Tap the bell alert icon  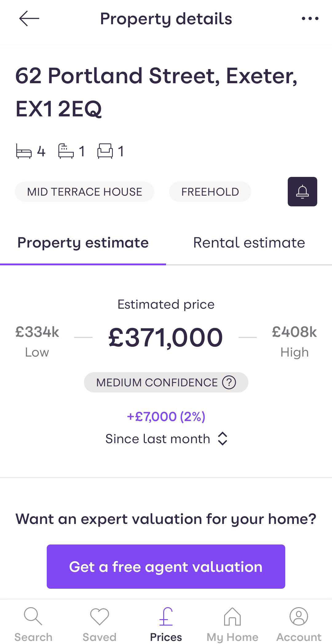[302, 192]
